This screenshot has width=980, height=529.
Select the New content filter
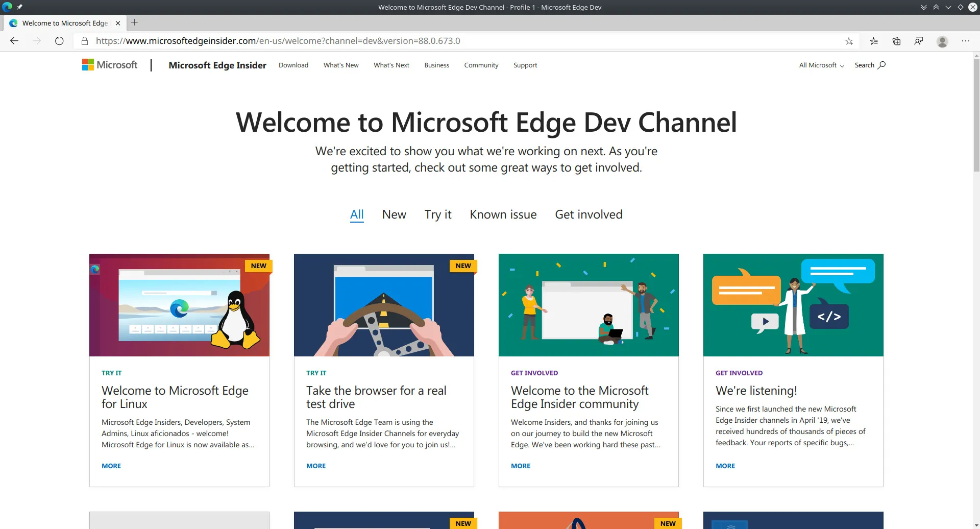(394, 214)
